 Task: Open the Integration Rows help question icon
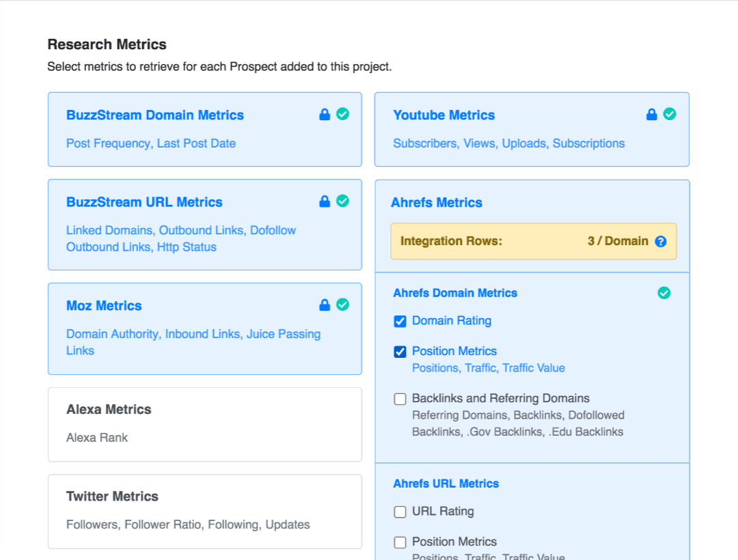click(660, 241)
